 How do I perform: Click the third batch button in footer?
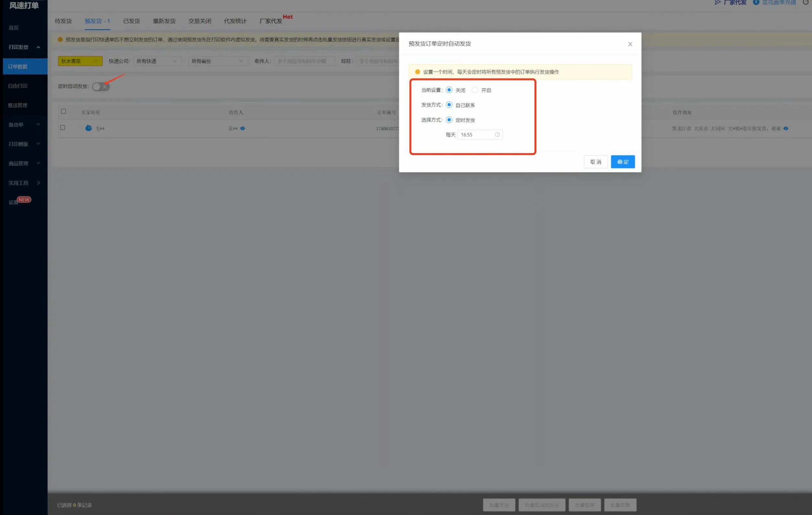click(584, 505)
